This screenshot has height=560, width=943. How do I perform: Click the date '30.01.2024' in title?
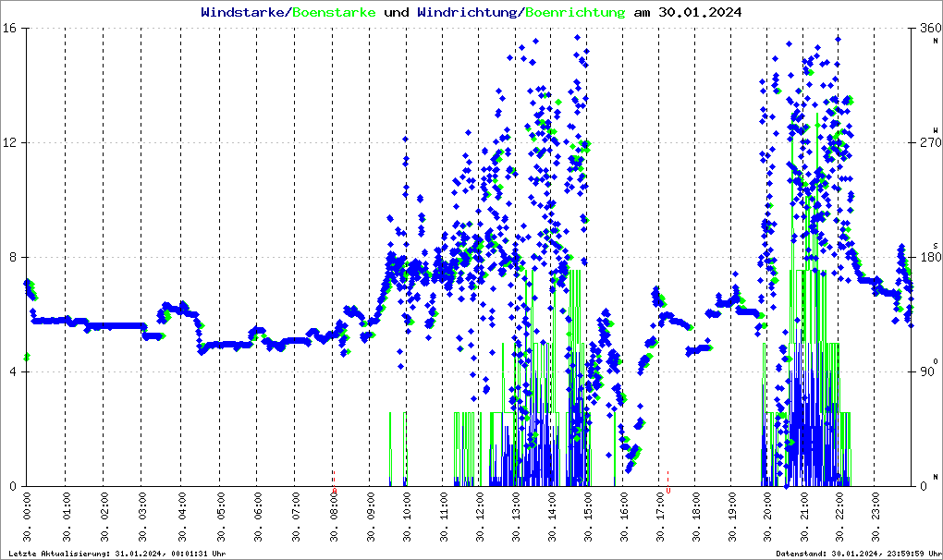point(700,12)
